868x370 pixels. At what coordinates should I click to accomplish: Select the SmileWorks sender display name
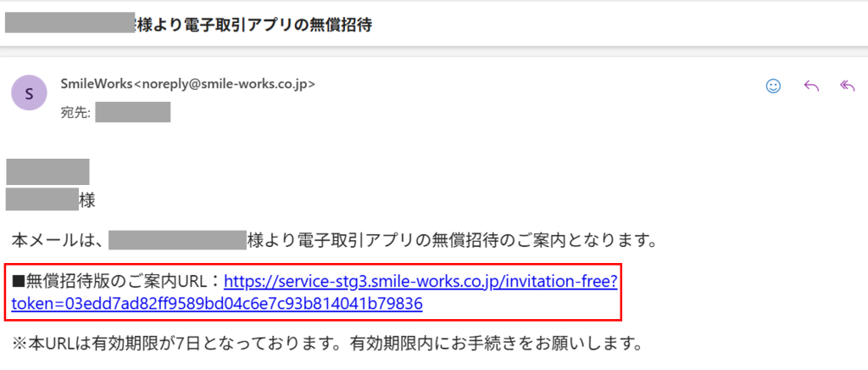[x=97, y=84]
